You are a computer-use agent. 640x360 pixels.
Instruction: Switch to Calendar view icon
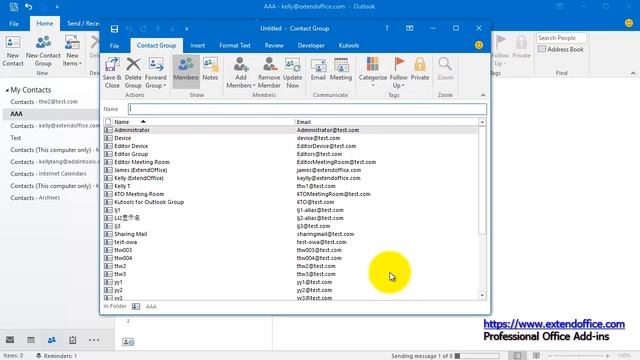tap(31, 340)
